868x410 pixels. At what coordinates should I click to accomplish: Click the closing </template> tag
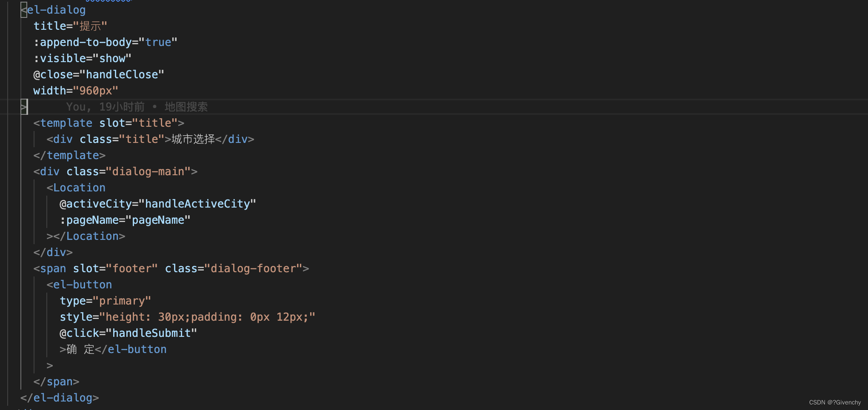[69, 155]
